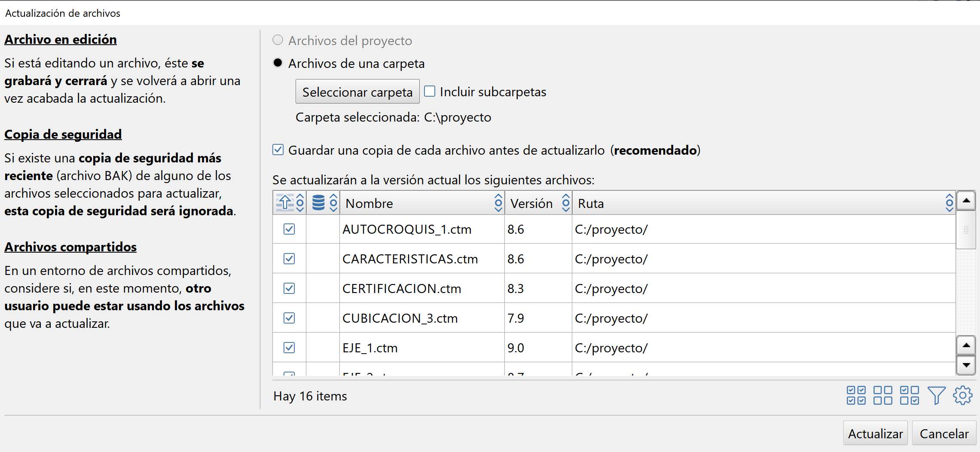This screenshot has height=452, width=980.
Task: Click the deselect-all items icon
Action: tap(883, 395)
